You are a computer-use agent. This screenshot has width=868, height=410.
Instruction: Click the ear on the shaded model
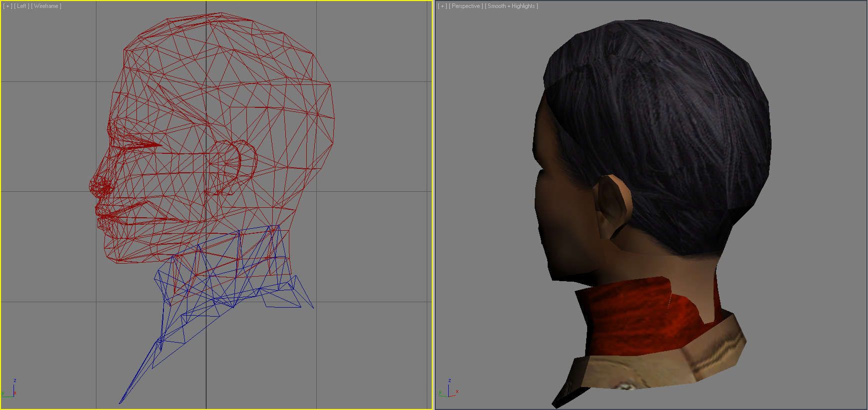point(612,205)
